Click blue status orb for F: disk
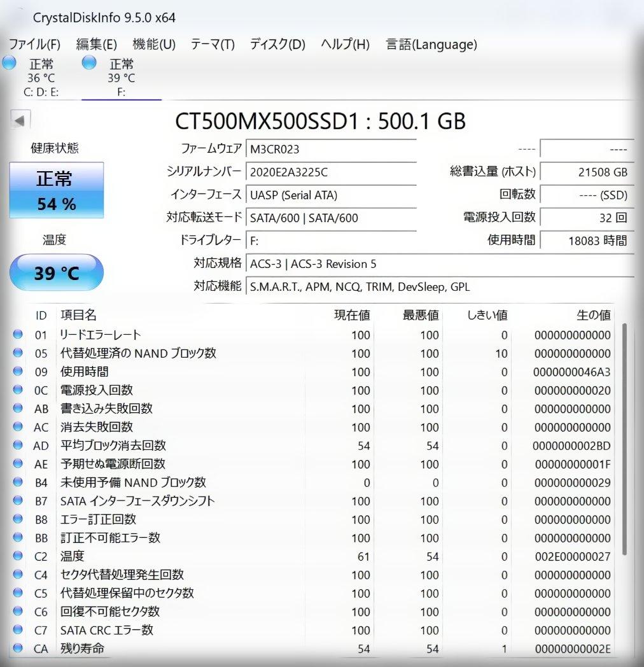 pos(89,62)
